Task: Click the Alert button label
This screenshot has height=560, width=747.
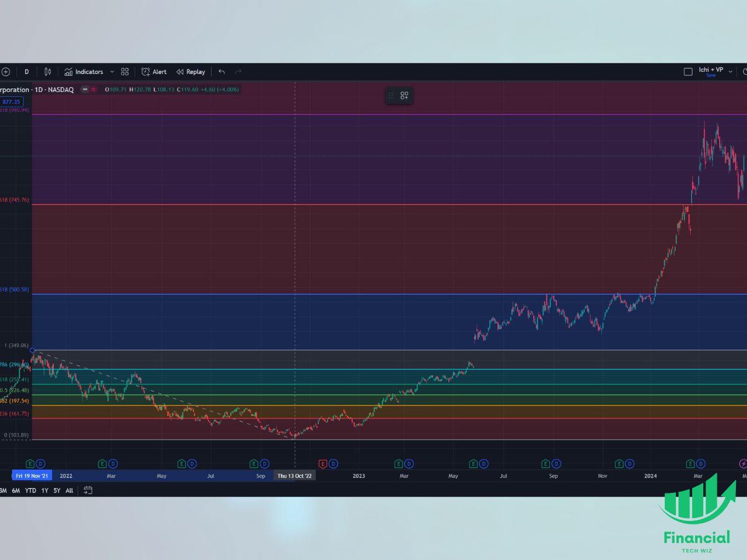Action: (x=159, y=72)
